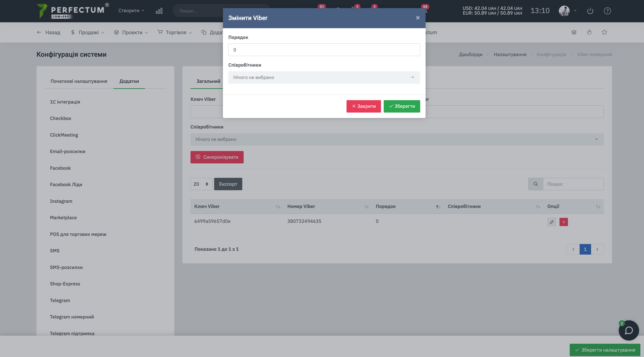Viewport: 644px width, 357px height.
Task: Open the help question mark icon
Action: click(607, 11)
